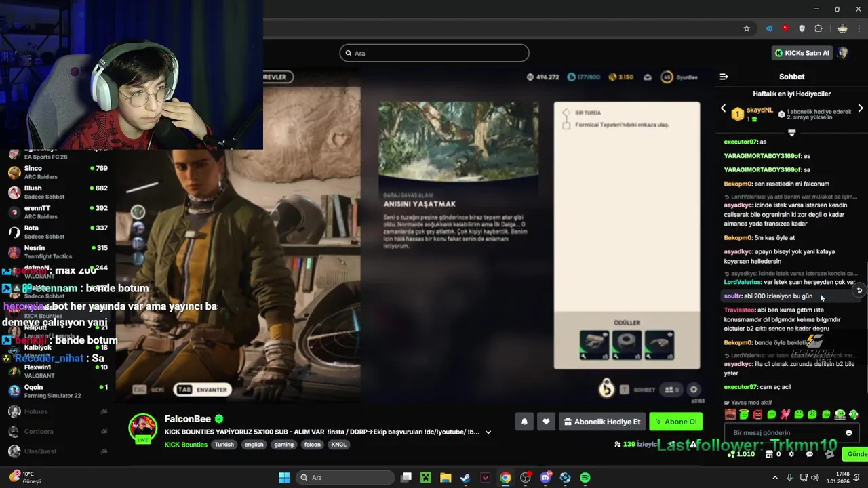
Task: Open Spotify from the taskbar
Action: tap(585, 478)
